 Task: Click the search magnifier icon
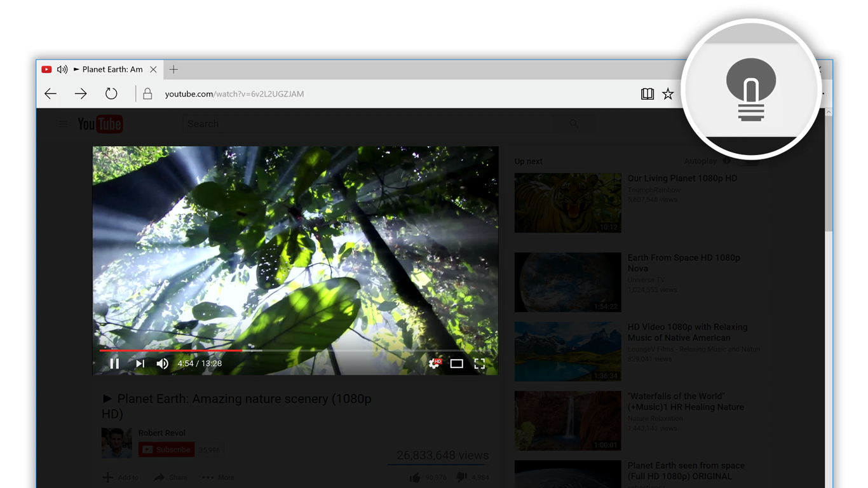(573, 124)
